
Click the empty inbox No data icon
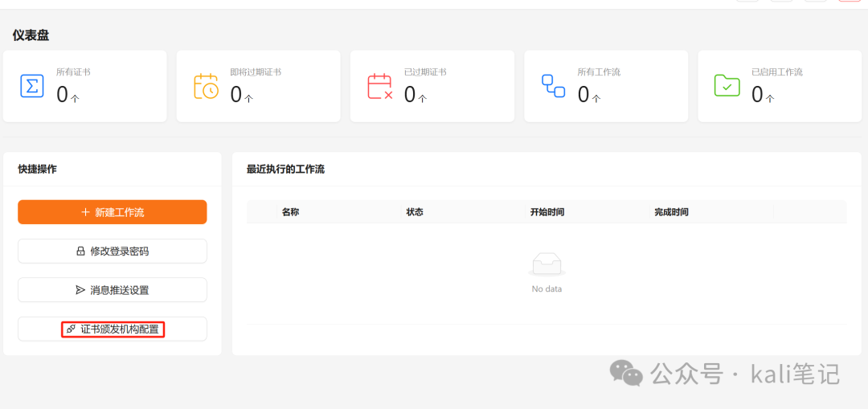point(547,264)
